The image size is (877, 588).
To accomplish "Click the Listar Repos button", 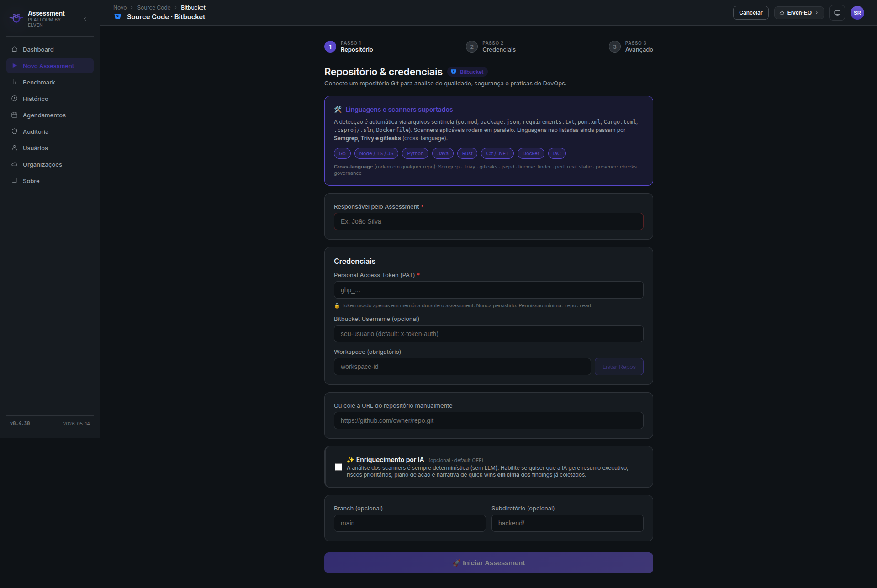I will [619, 367].
